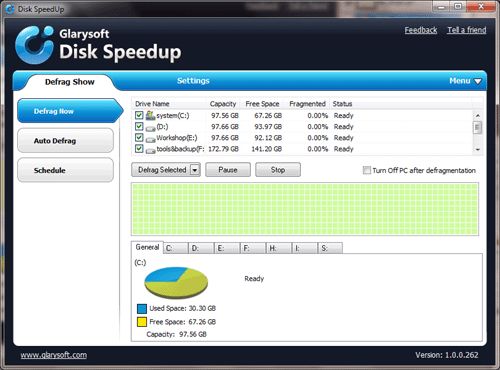Viewport: 500px width, 370px height.
Task: Click the Glarysoft Disk Speedup logo icon
Action: [x=35, y=45]
